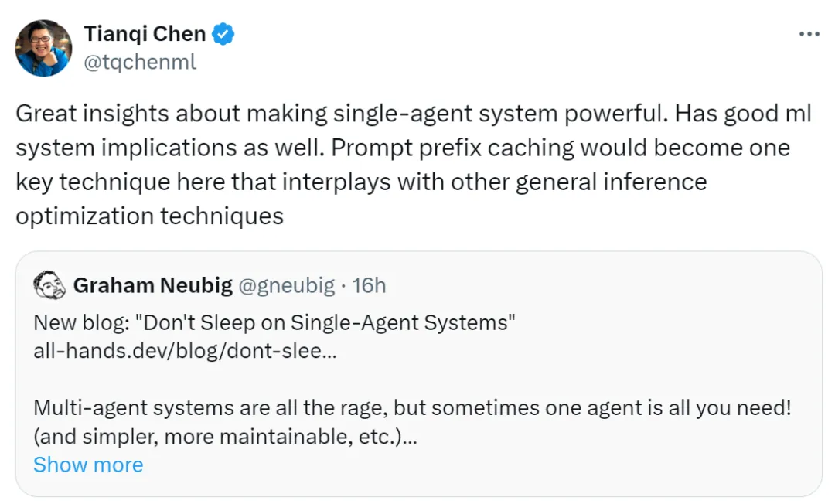The width and height of the screenshot is (835, 504).
Task: Visit the @gneubig handle
Action: coord(287,286)
